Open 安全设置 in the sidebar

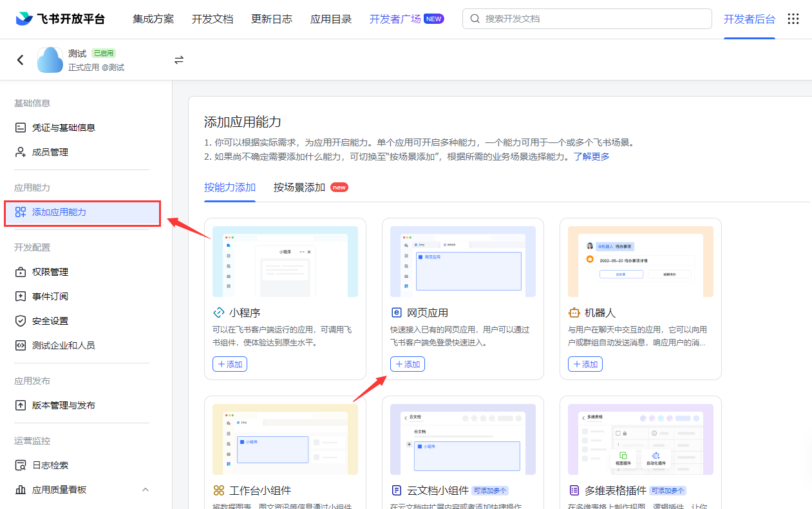[x=50, y=321]
